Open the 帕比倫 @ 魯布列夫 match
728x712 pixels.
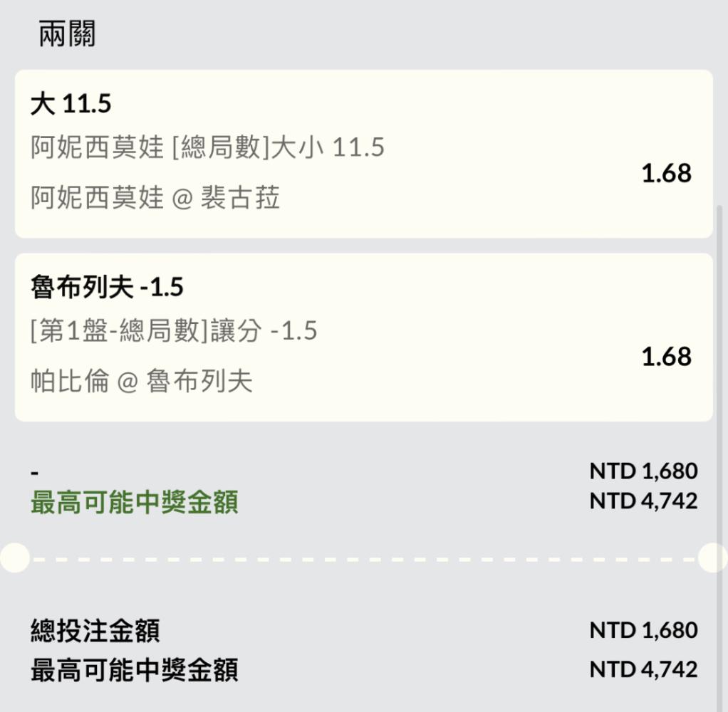142,381
